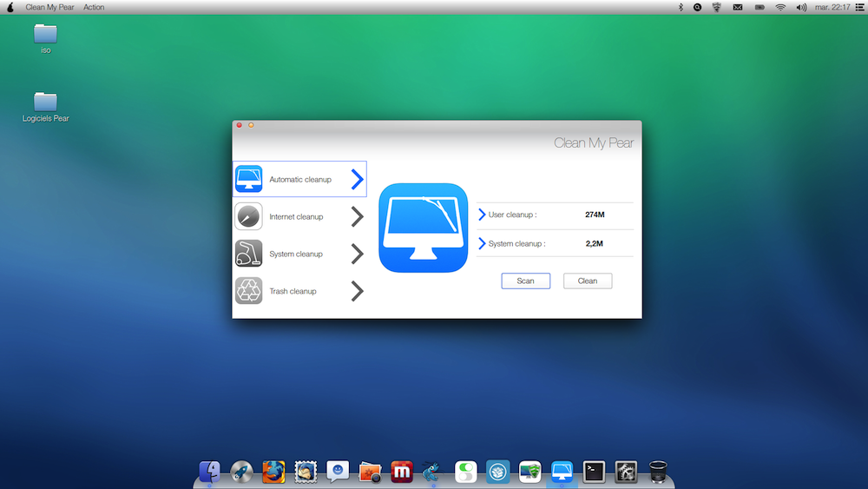Click the Trash cleanup label
This screenshot has height=489, width=868.
(293, 291)
